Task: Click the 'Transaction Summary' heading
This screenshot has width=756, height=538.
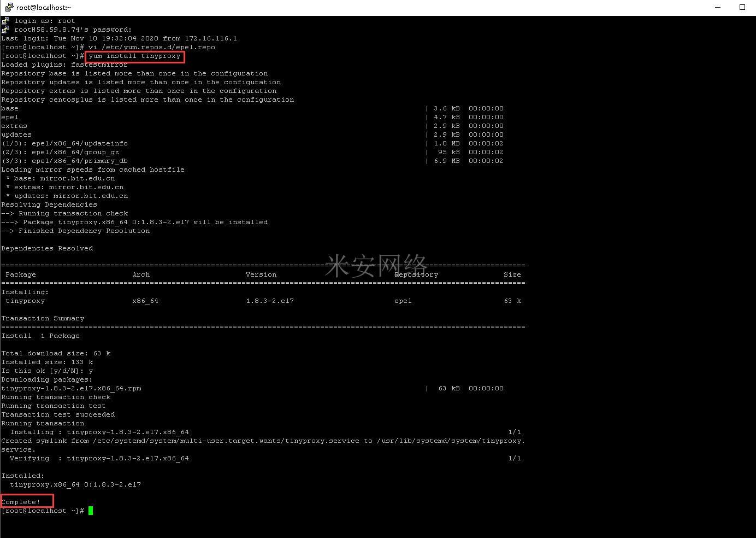Action: pyautogui.click(x=43, y=318)
